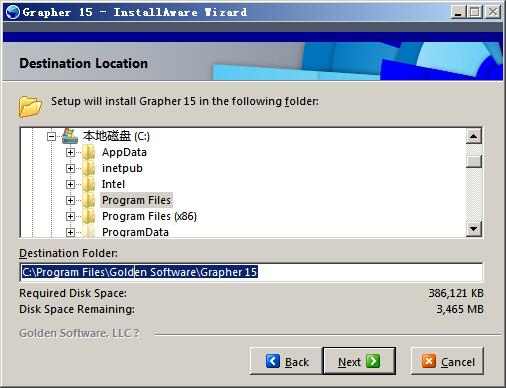This screenshot has width=506, height=388.
Task: Close the InstallAware Wizard window
Action: 493,13
